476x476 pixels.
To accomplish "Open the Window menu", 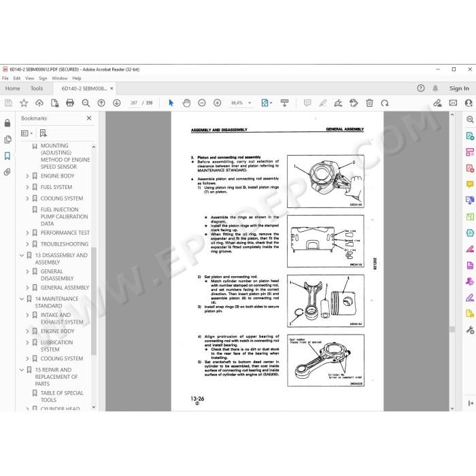I will [x=60, y=78].
